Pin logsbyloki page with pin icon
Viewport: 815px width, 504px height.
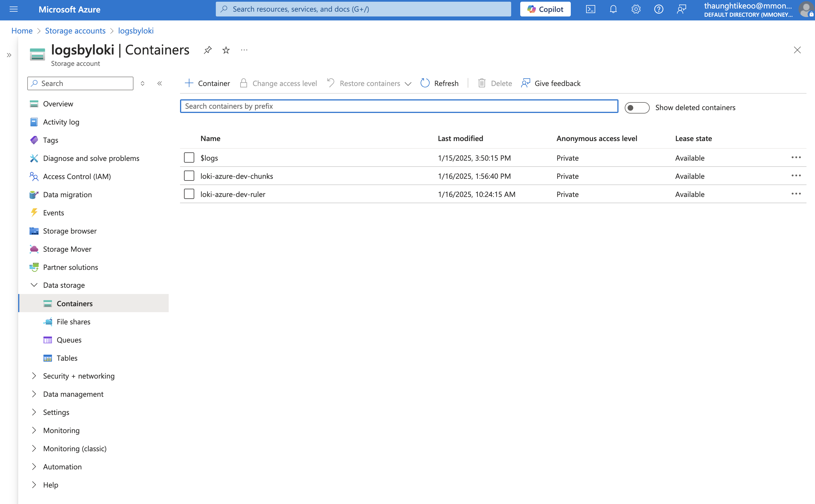pos(207,50)
